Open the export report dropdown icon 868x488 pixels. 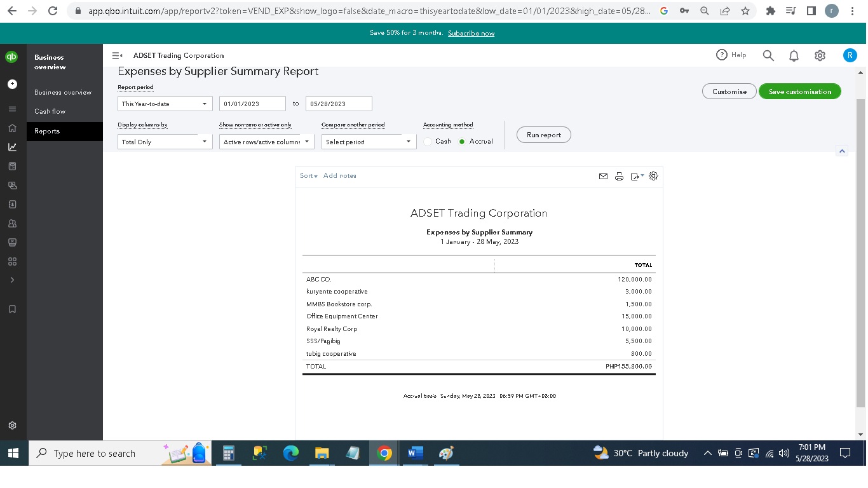point(637,176)
